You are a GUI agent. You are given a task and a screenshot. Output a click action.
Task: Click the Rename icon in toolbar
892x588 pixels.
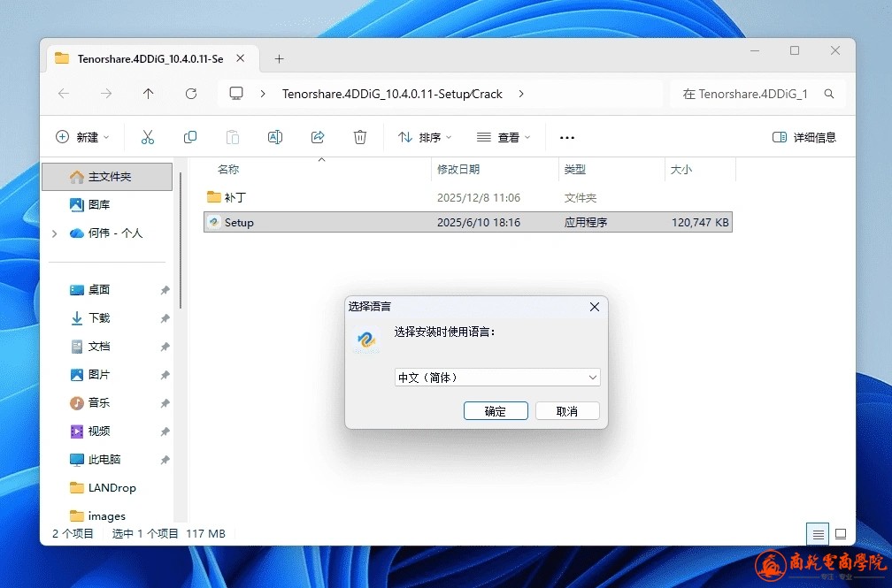coord(275,137)
